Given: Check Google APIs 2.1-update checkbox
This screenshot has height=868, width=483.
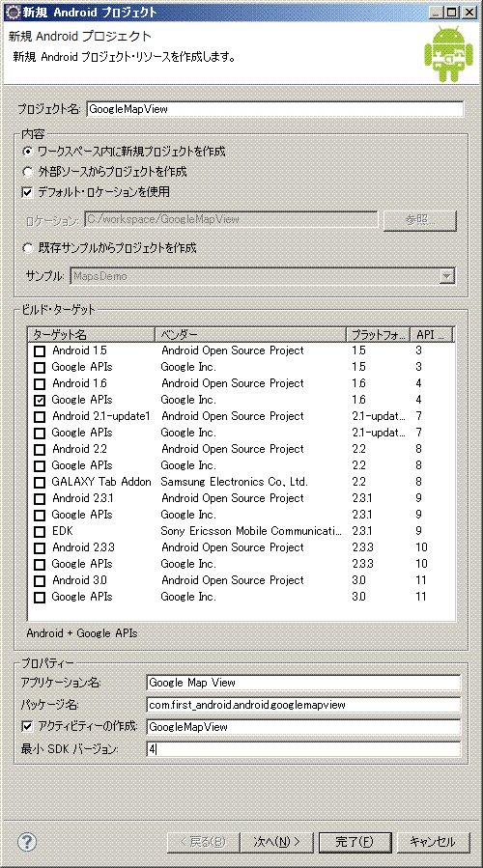Looking at the screenshot, I should (x=40, y=433).
